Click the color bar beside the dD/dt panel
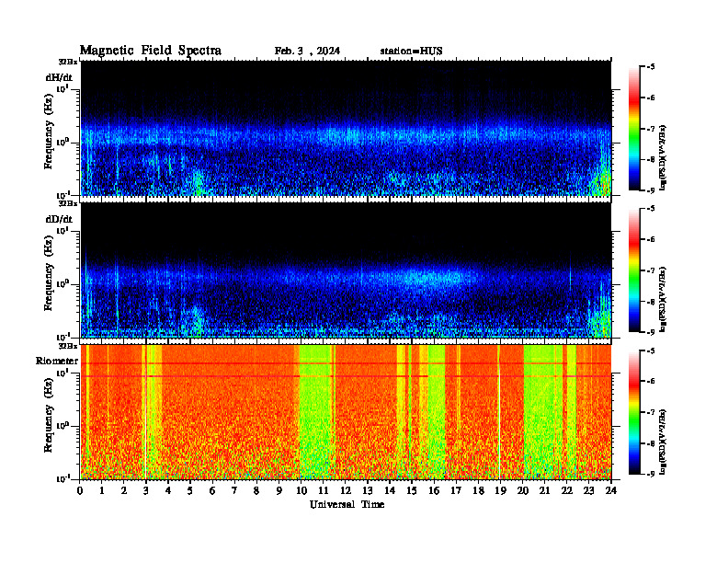The height and width of the screenshot is (563, 728). click(x=634, y=270)
